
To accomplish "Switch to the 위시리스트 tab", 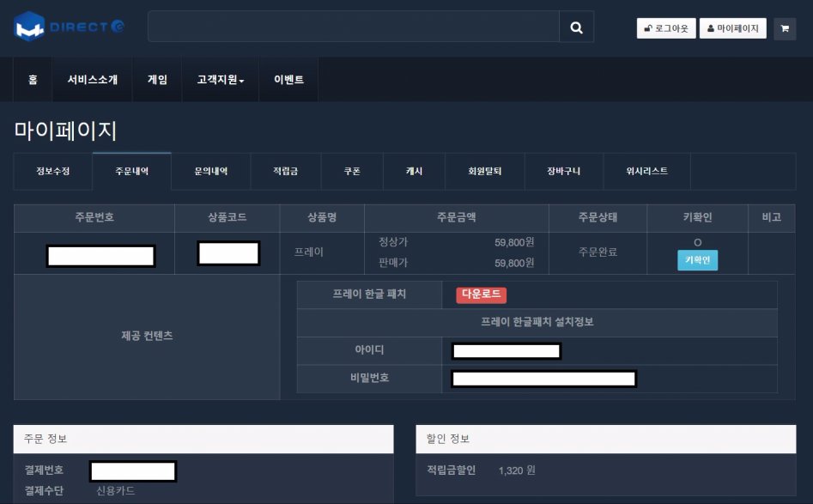I will [x=647, y=171].
